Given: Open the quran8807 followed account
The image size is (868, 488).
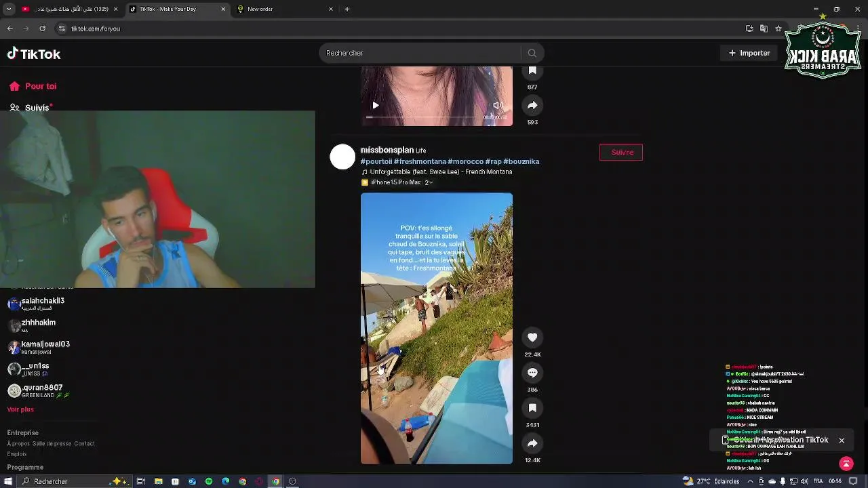Looking at the screenshot, I should [x=39, y=390].
